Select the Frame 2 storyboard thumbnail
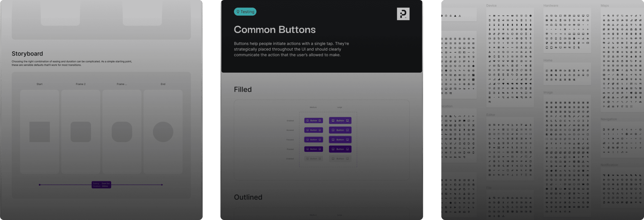 tap(81, 132)
